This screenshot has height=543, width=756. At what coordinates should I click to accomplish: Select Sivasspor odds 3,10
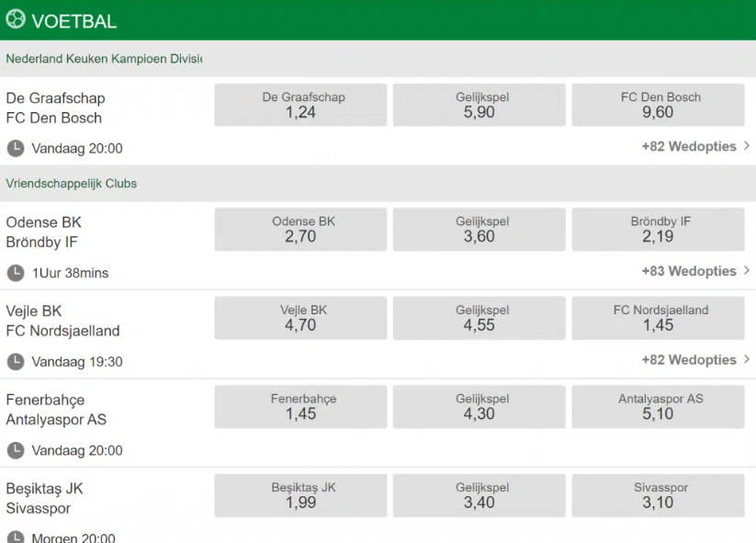pos(658,495)
